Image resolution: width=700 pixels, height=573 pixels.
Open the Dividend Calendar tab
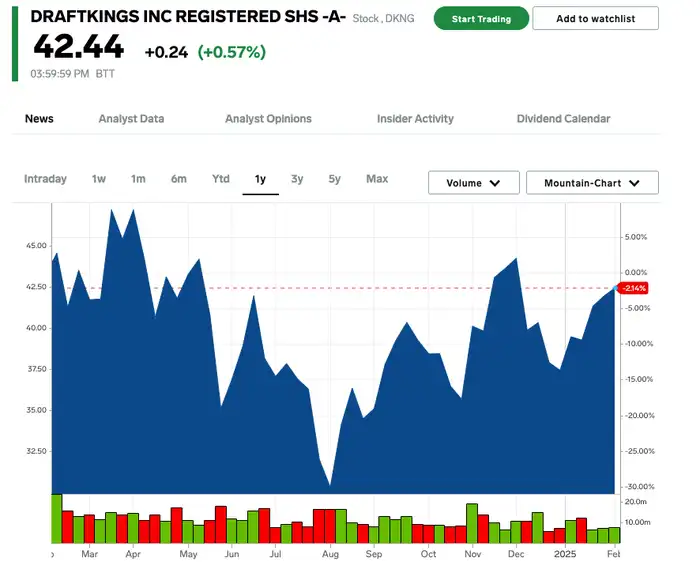point(563,119)
